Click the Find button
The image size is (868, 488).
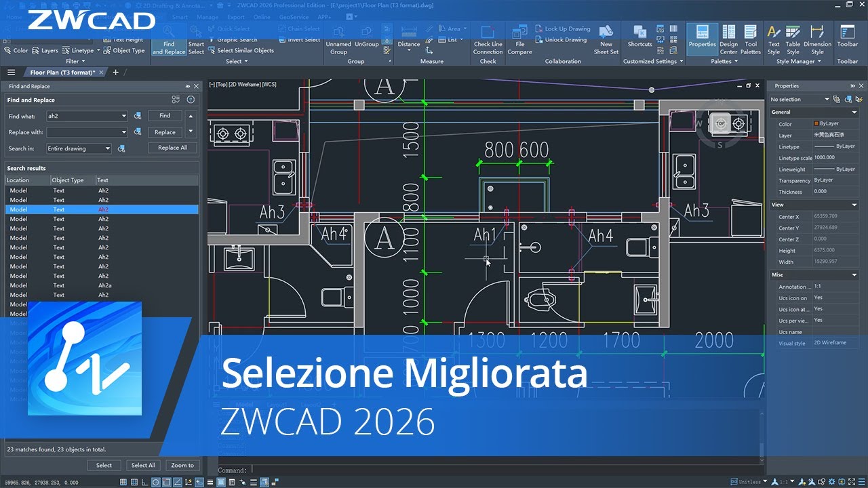pyautogui.click(x=165, y=116)
